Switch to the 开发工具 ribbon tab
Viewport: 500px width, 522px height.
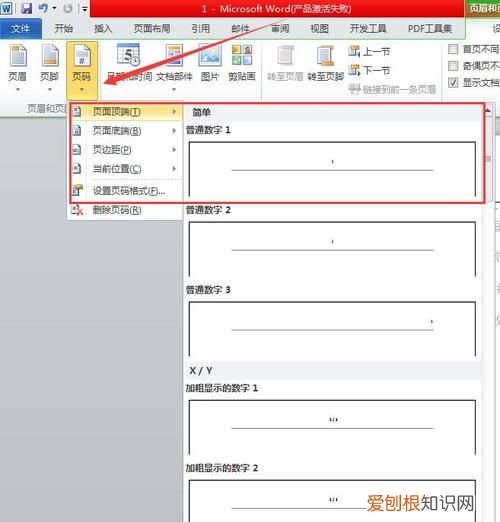point(368,29)
